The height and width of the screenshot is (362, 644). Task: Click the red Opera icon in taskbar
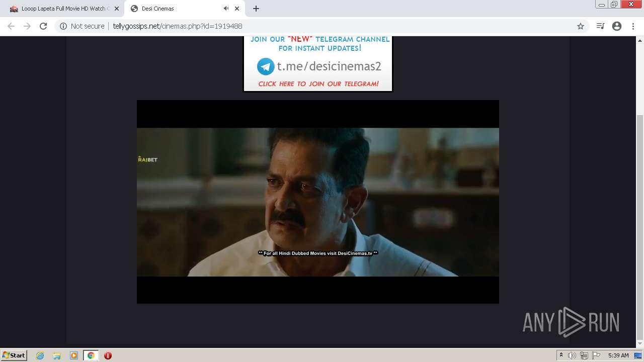tap(108, 355)
